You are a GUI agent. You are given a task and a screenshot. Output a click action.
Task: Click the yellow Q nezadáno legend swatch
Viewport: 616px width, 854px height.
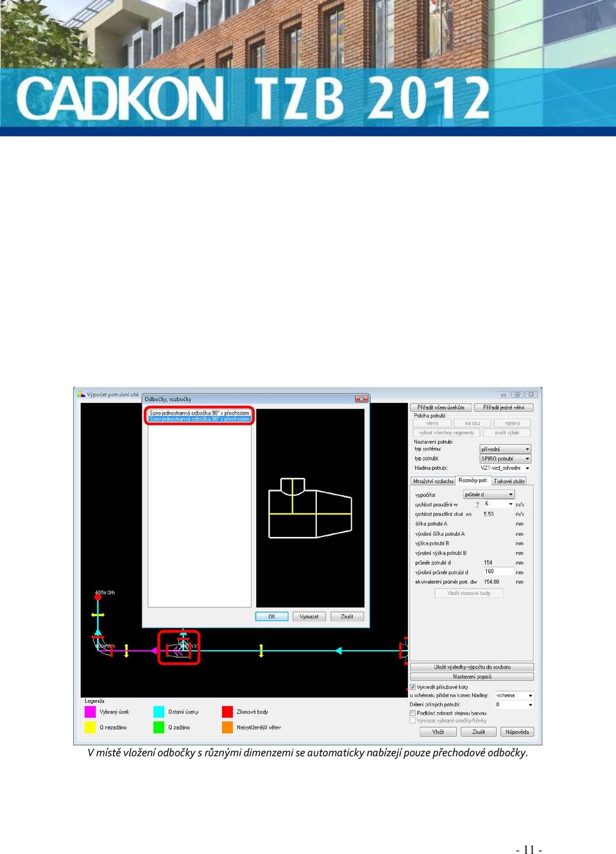click(x=90, y=728)
